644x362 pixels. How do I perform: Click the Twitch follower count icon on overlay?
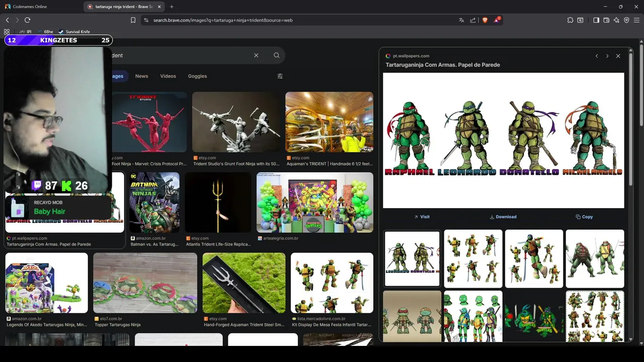[x=37, y=186]
